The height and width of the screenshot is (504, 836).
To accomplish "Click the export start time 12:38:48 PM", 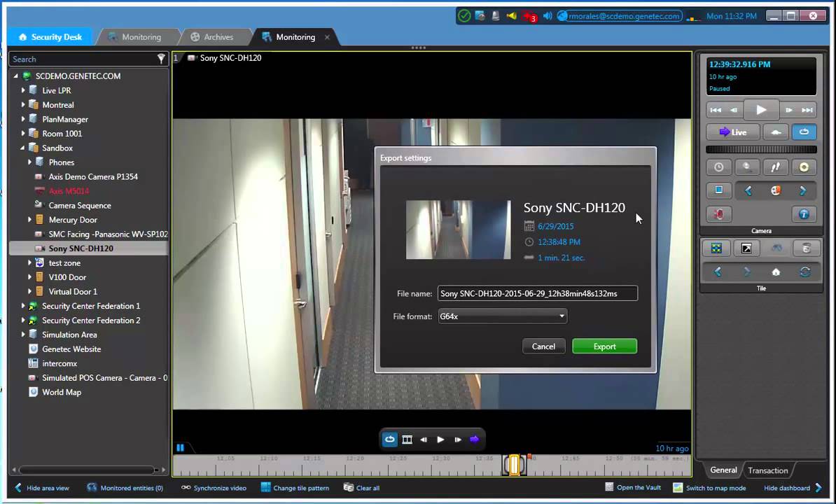I will [x=559, y=242].
